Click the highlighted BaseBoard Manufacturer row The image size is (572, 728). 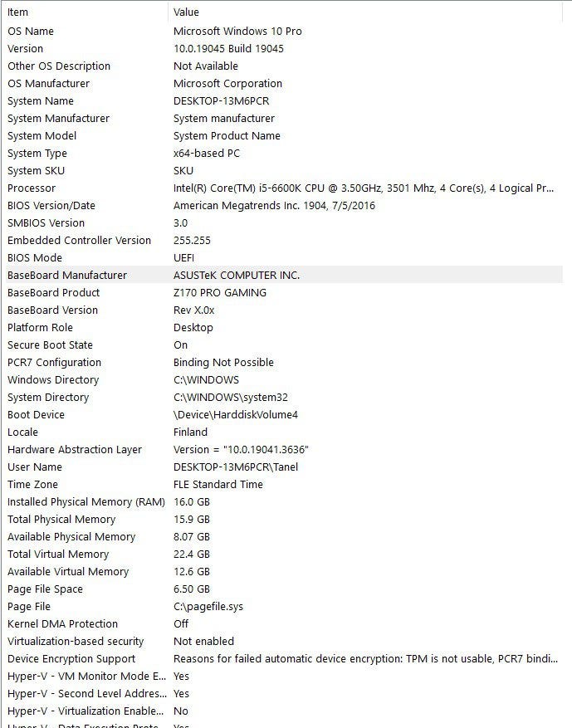(284, 275)
